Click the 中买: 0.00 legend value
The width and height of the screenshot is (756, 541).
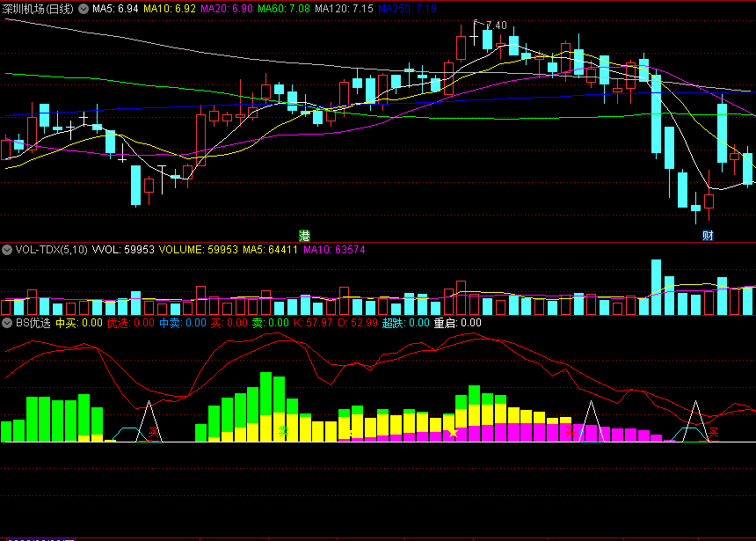tap(79, 323)
